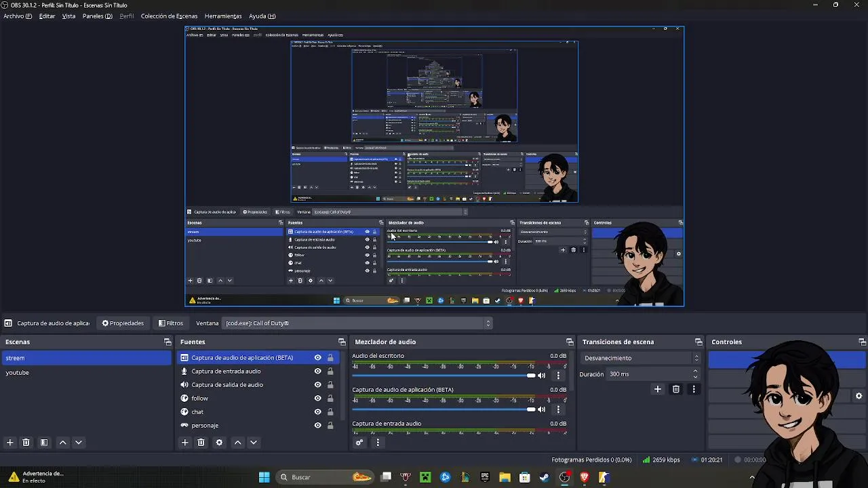
Task: Click the Filtros button
Action: coord(170,323)
